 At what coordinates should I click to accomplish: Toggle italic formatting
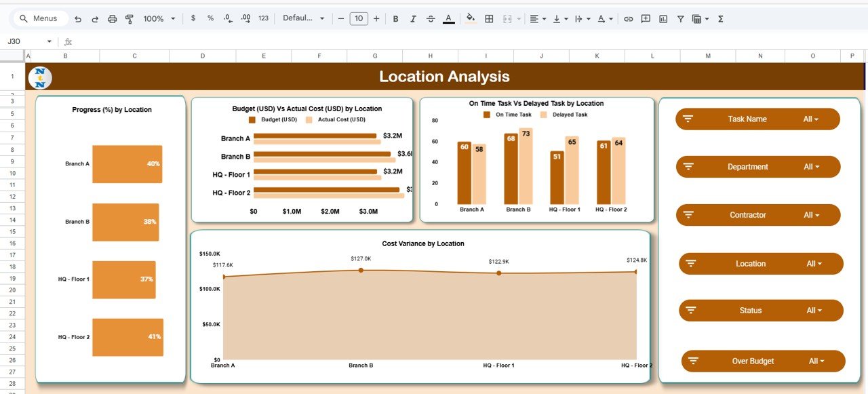[x=413, y=19]
